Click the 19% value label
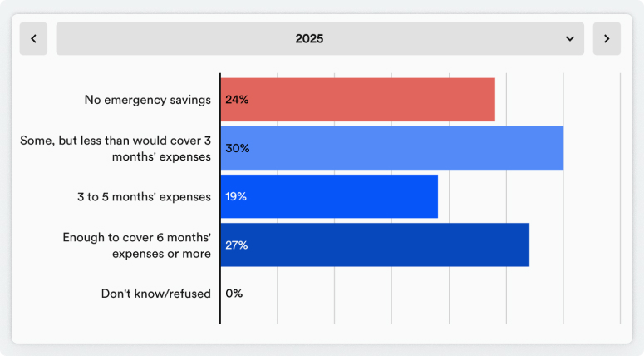This screenshot has height=356, width=644. click(x=236, y=196)
